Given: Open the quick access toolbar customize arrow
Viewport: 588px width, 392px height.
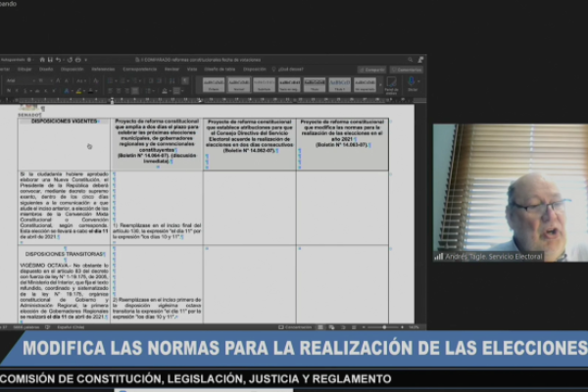Looking at the screenshot, I should click(x=86, y=60).
